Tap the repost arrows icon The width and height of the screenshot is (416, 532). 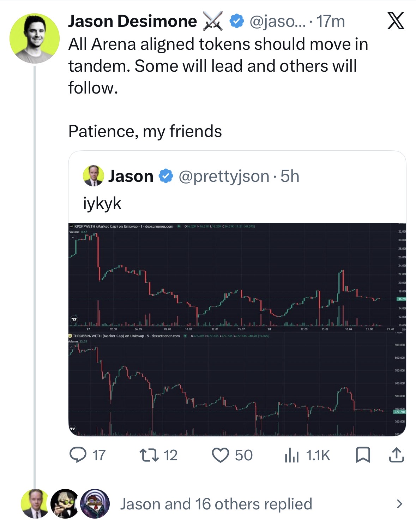click(x=150, y=455)
